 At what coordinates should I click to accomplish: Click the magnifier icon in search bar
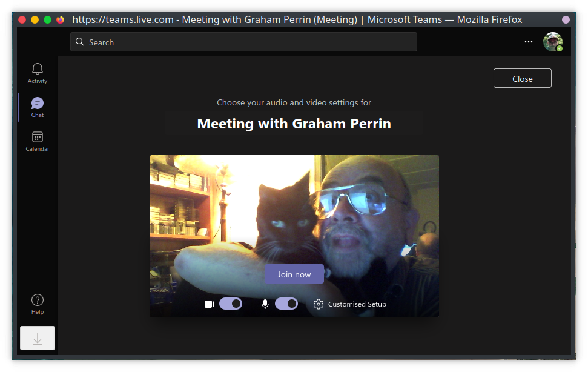click(80, 42)
